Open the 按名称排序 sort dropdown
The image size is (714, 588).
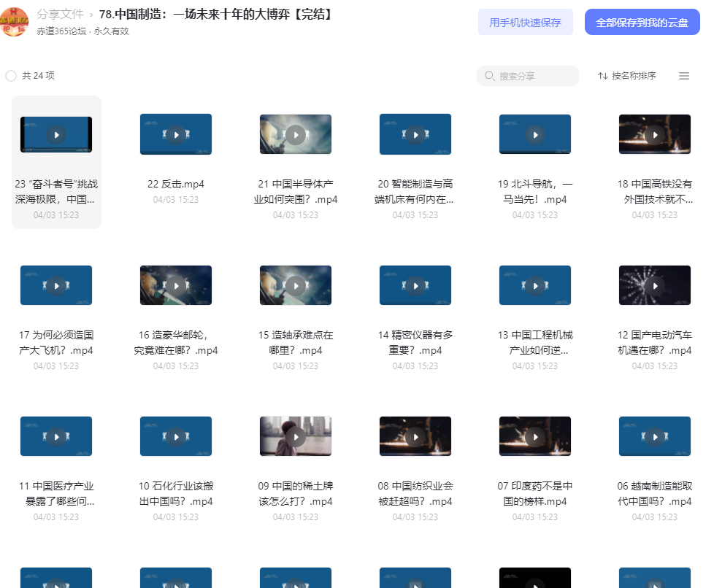tap(627, 76)
